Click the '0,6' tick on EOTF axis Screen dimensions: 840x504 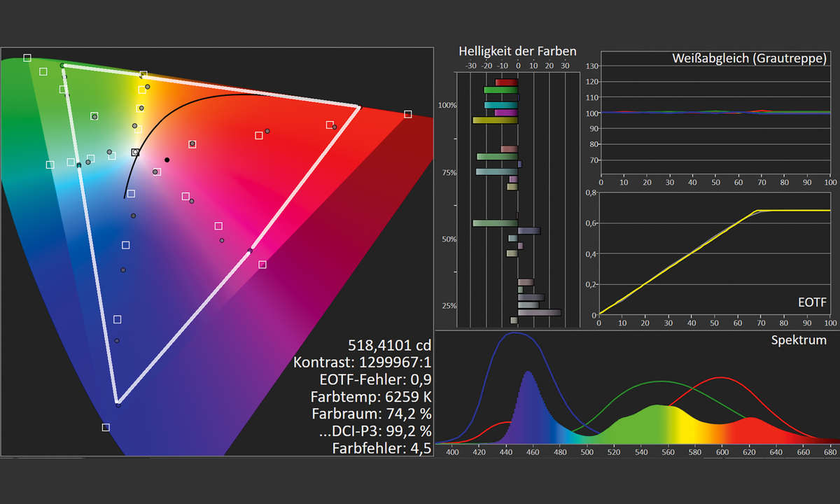591,223
